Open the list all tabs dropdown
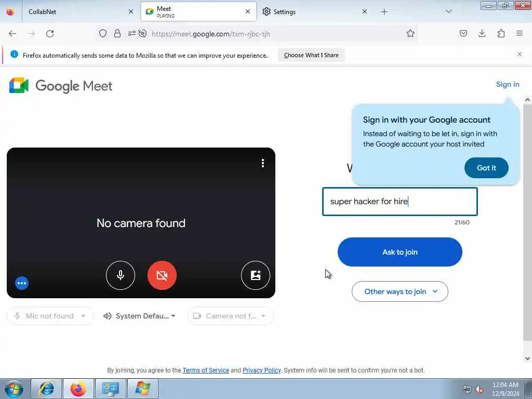 click(x=448, y=11)
